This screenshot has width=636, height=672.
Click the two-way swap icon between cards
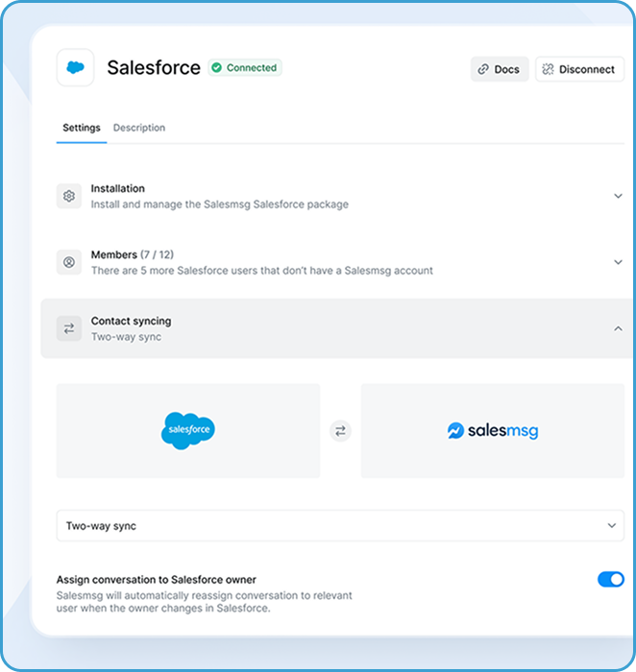click(340, 431)
